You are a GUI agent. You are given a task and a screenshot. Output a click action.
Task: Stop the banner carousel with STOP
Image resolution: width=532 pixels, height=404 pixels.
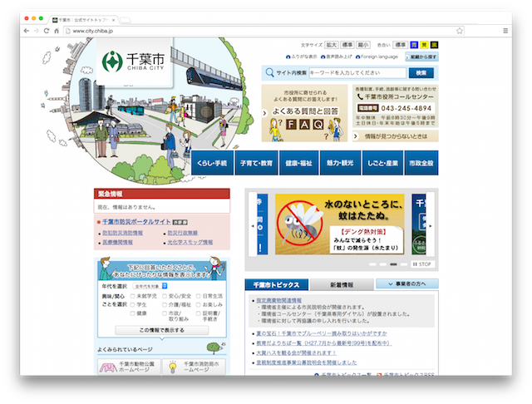[x=422, y=264]
